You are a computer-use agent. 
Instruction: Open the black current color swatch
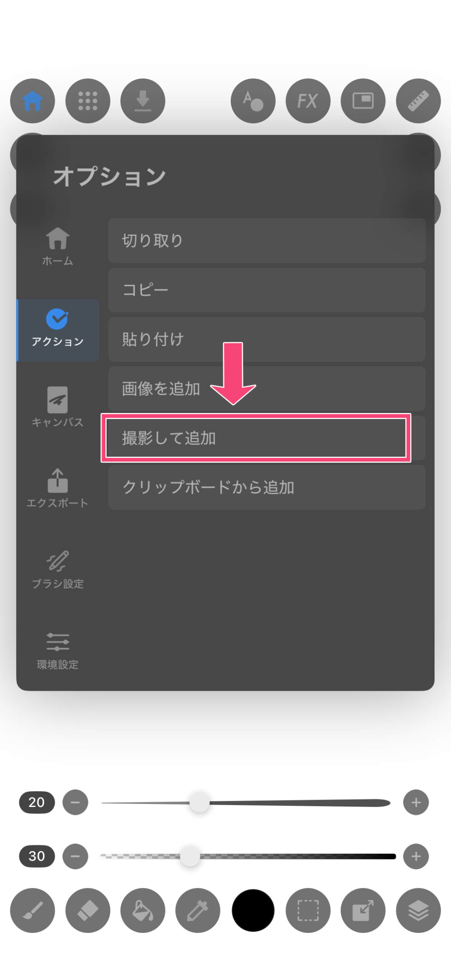point(253,911)
